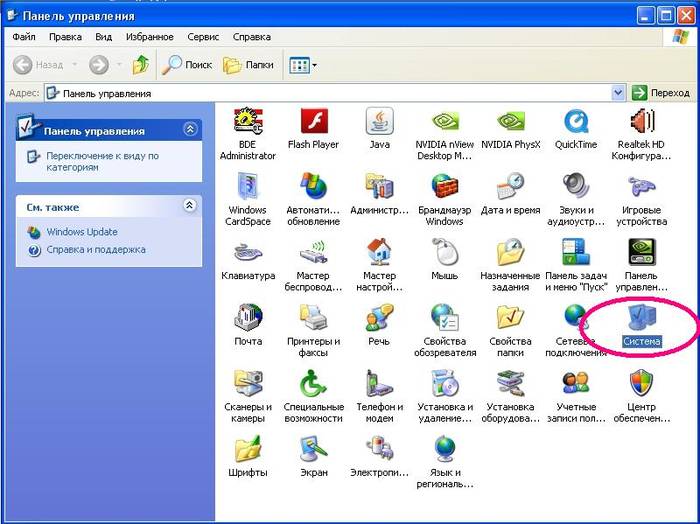Viewport: 700px width, 524px height.
Task: Open the Flash Player settings icon
Action: click(313, 123)
